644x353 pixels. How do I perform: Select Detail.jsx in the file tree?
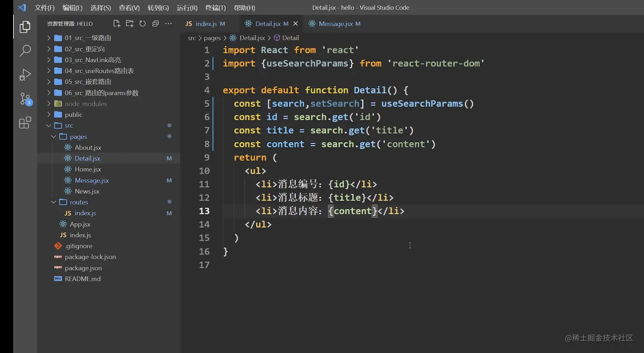[109, 158]
